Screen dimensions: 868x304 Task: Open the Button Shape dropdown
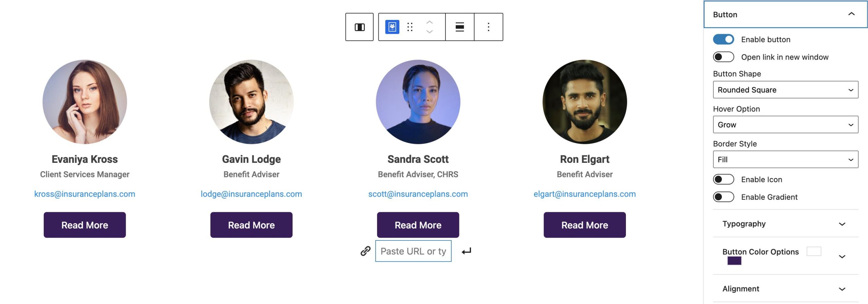[x=786, y=90]
